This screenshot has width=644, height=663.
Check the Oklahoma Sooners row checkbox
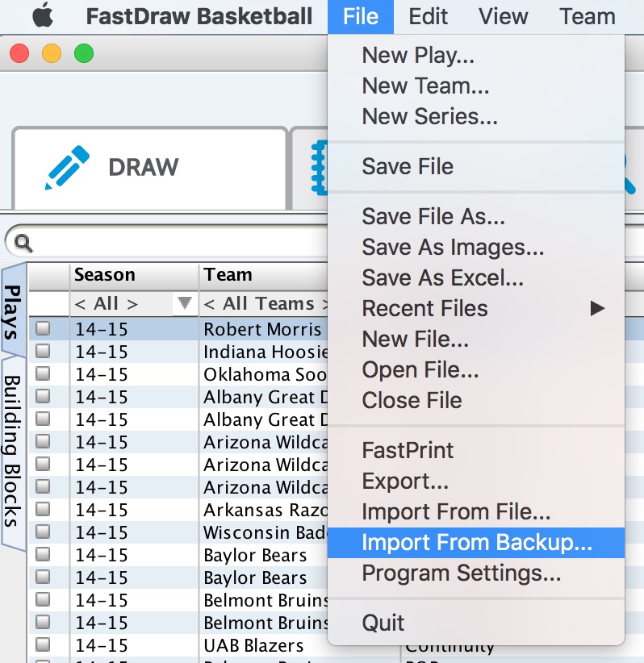tap(43, 373)
